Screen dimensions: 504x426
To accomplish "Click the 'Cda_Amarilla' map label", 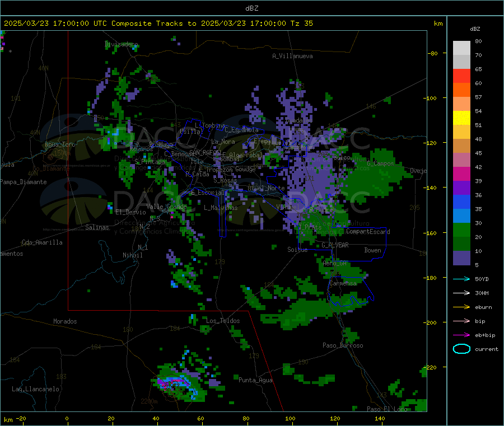I will 42,242.
